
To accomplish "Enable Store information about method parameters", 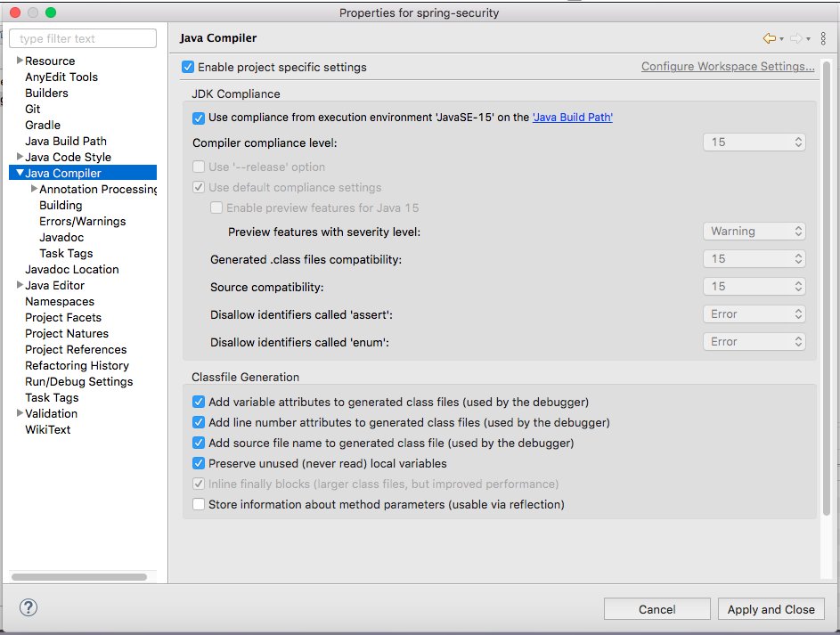I will (x=199, y=504).
